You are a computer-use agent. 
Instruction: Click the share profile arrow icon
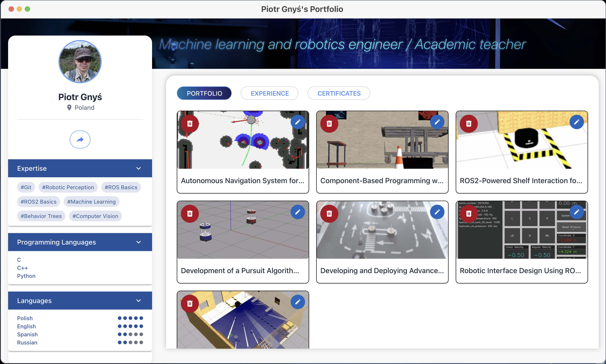pyautogui.click(x=80, y=139)
